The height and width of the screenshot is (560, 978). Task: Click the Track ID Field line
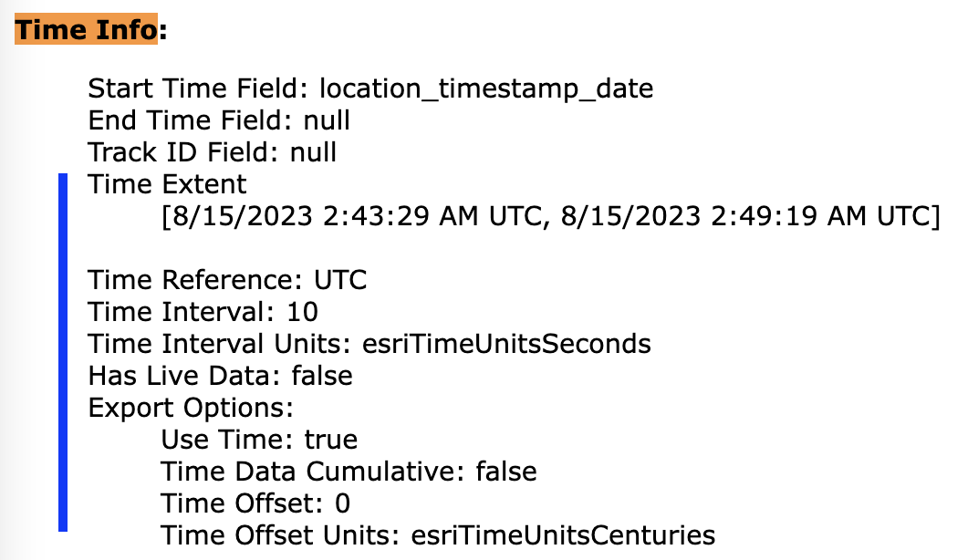pos(213,152)
